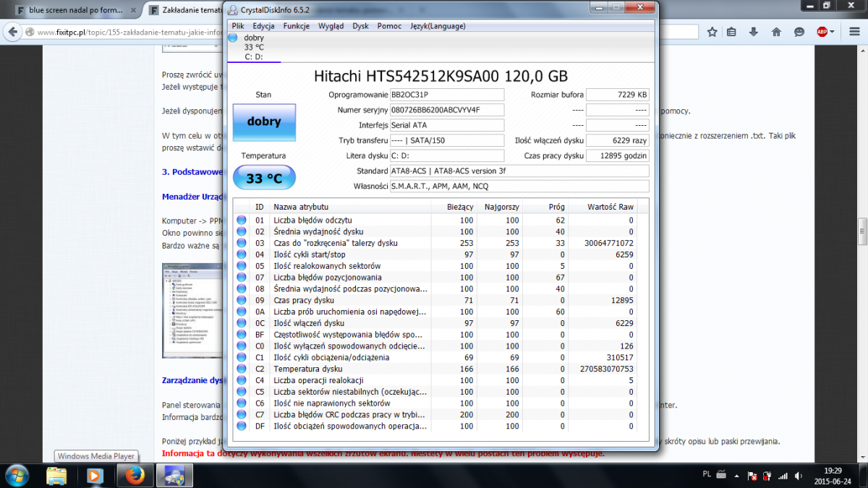Select the raw value 30064771072 in the table

pyautogui.click(x=609, y=243)
